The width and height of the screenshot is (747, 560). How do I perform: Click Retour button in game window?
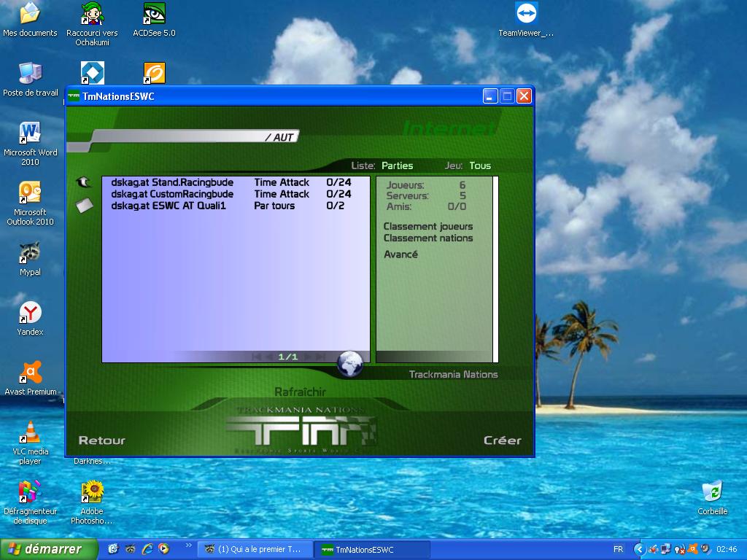click(x=102, y=440)
